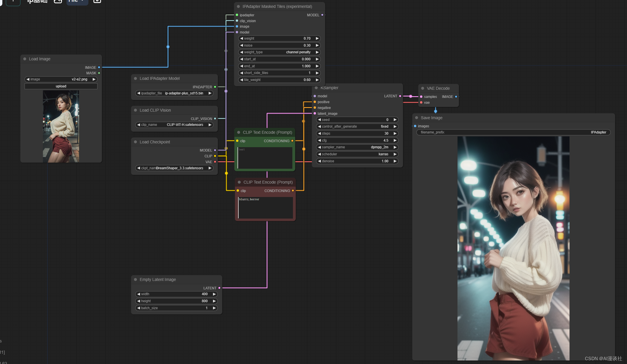Click the upload button in Load Image

[x=61, y=86]
